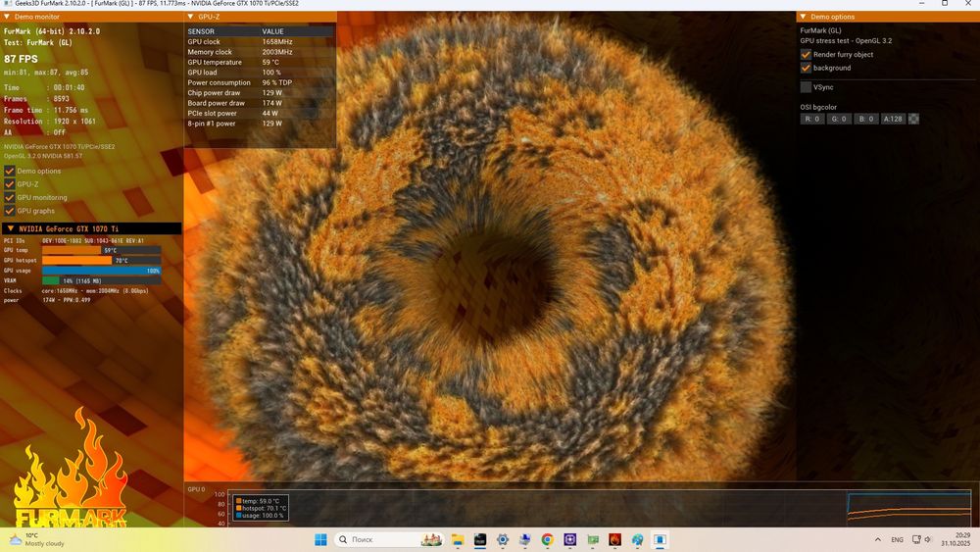This screenshot has width=980, height=552.
Task: Click the taskbar search box
Action: (x=390, y=539)
